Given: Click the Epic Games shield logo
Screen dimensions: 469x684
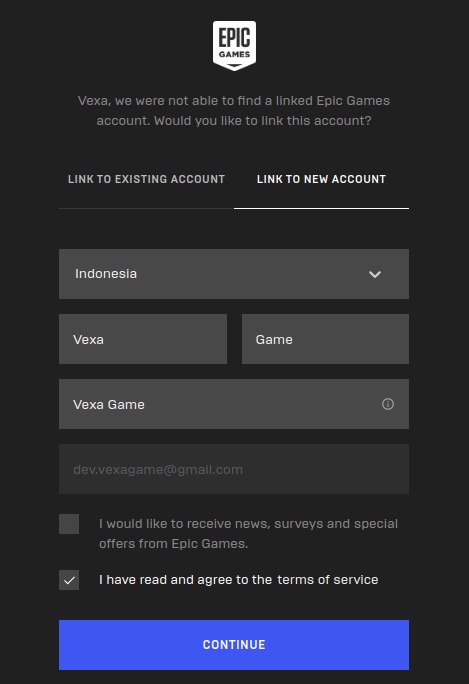Looking at the screenshot, I should (234, 46).
